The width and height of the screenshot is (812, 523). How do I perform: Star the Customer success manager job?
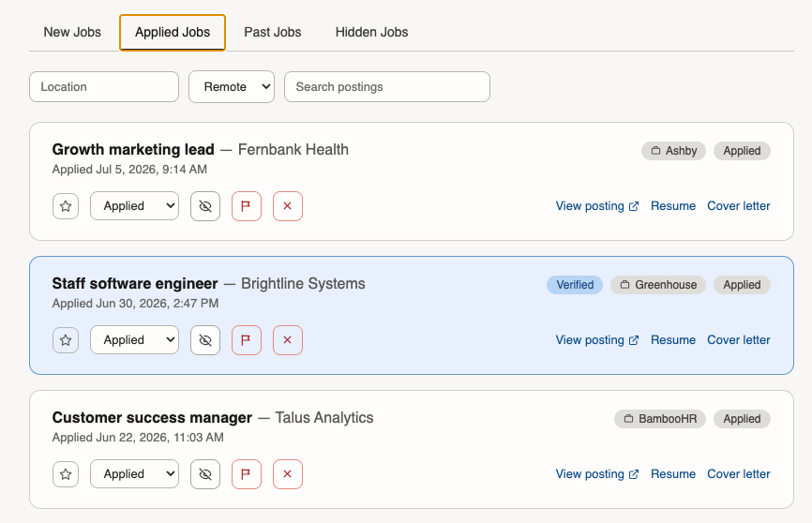click(66, 474)
